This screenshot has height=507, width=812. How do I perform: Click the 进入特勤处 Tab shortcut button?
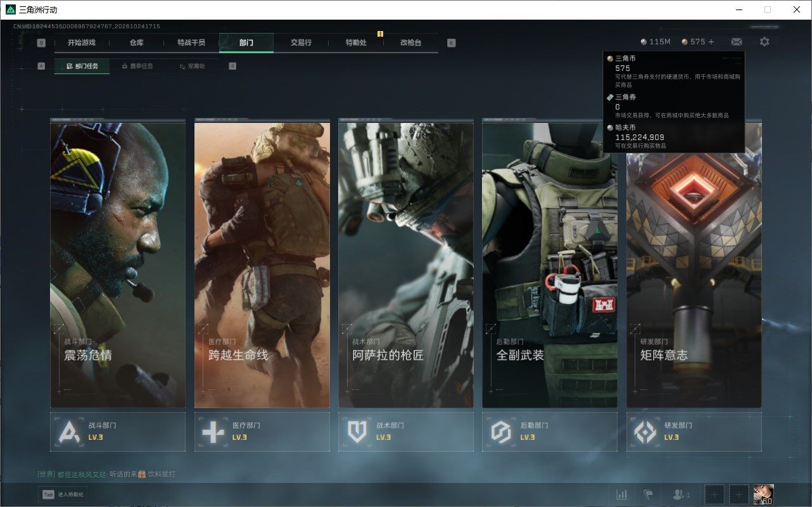pos(63,494)
